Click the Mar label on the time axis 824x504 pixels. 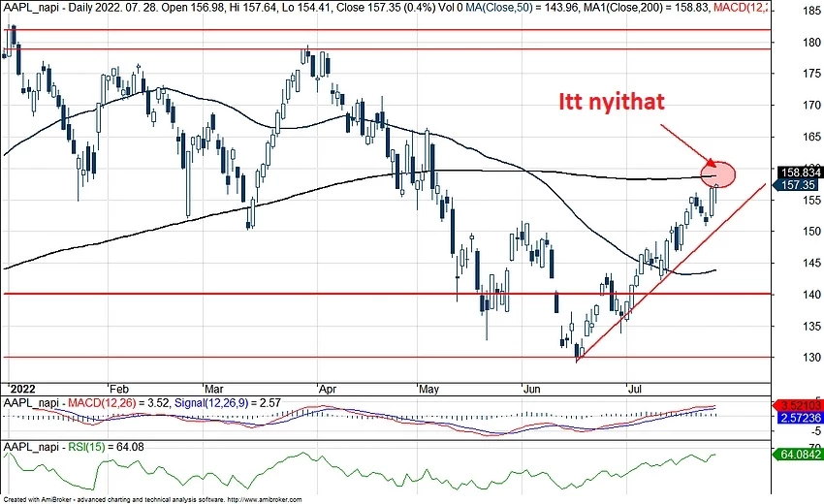point(214,390)
